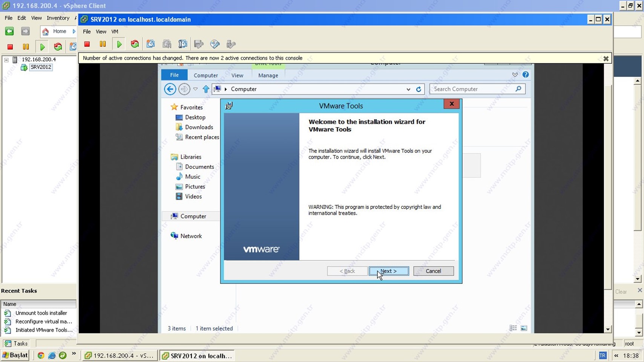Select the SRV2012 virtual machine in the inventory
This screenshot has height=362, width=644.
(x=41, y=67)
